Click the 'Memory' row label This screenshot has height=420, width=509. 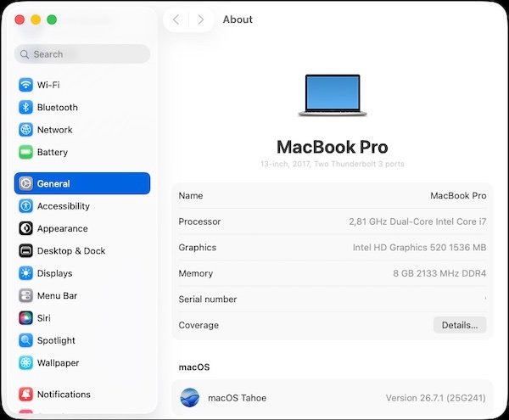click(x=196, y=273)
